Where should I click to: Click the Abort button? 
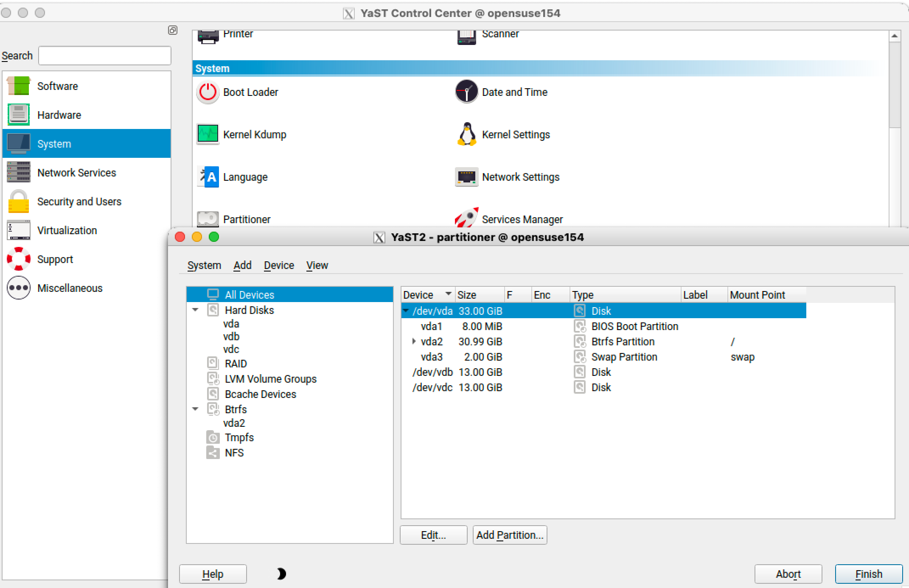[788, 574]
